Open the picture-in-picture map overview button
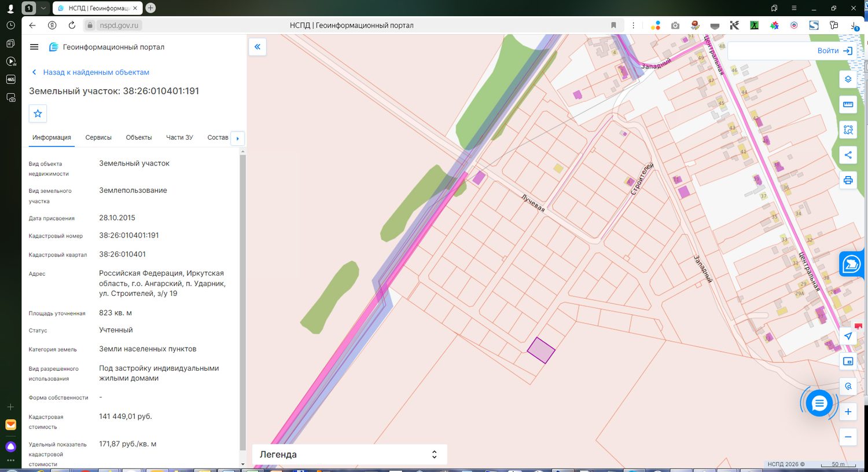 tap(848, 361)
